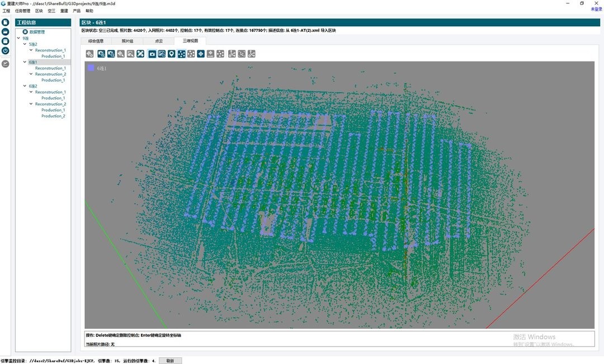Image resolution: width=604 pixels, height=364 pixels.
Task: Click the gray airplane icon in left sidebar
Action: point(6,64)
